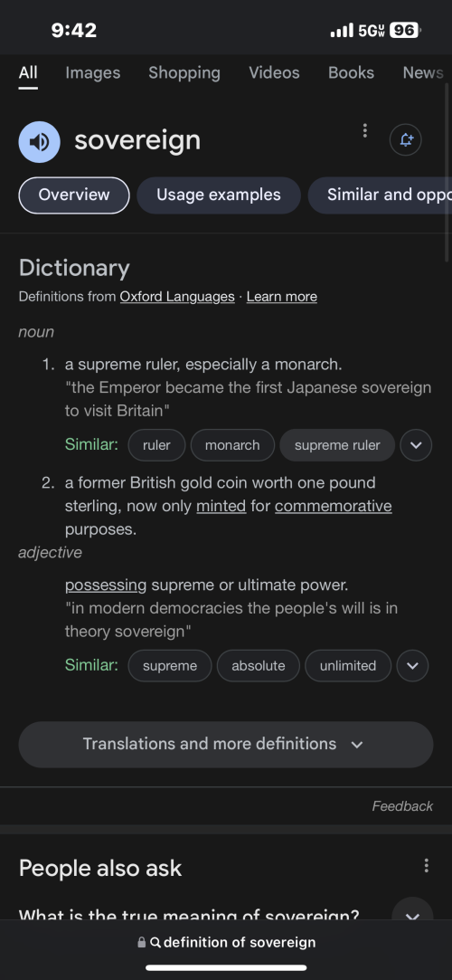This screenshot has height=980, width=452.
Task: Expand more noun similar words
Action: click(x=416, y=445)
